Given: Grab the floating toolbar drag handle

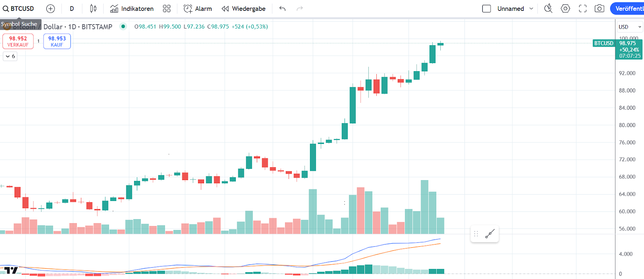Looking at the screenshot, I should pyautogui.click(x=476, y=234).
